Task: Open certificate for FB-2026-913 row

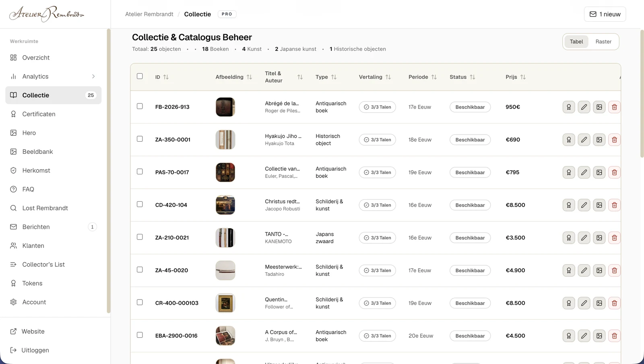Action: coord(569,107)
